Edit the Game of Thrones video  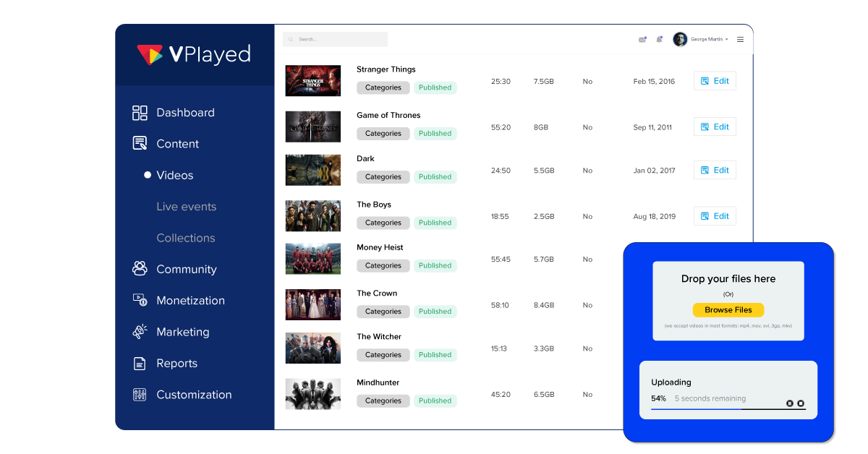tap(715, 126)
